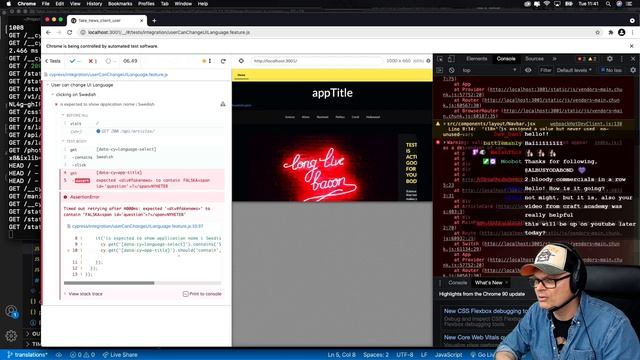
Task: Go back to Cypress Tests list
Action: (x=53, y=61)
